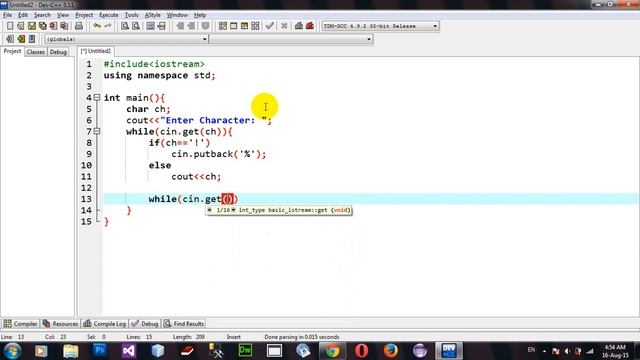
Task: Switch to the Classes side tab
Action: 36,52
